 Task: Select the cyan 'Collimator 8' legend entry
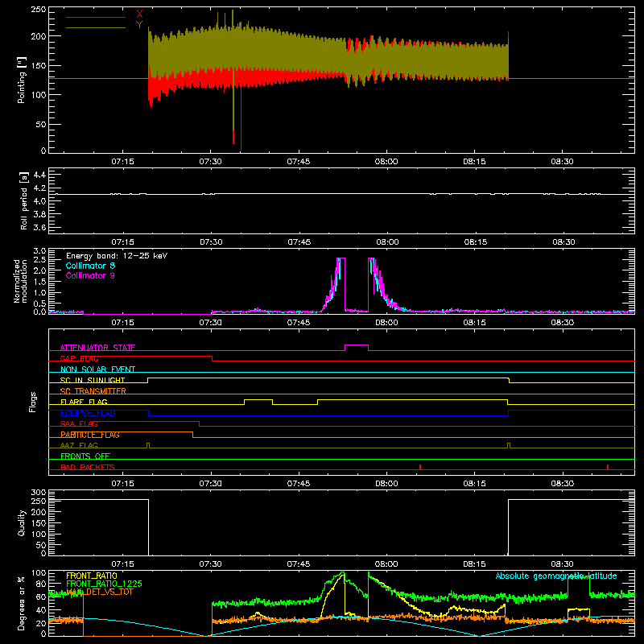point(90,266)
